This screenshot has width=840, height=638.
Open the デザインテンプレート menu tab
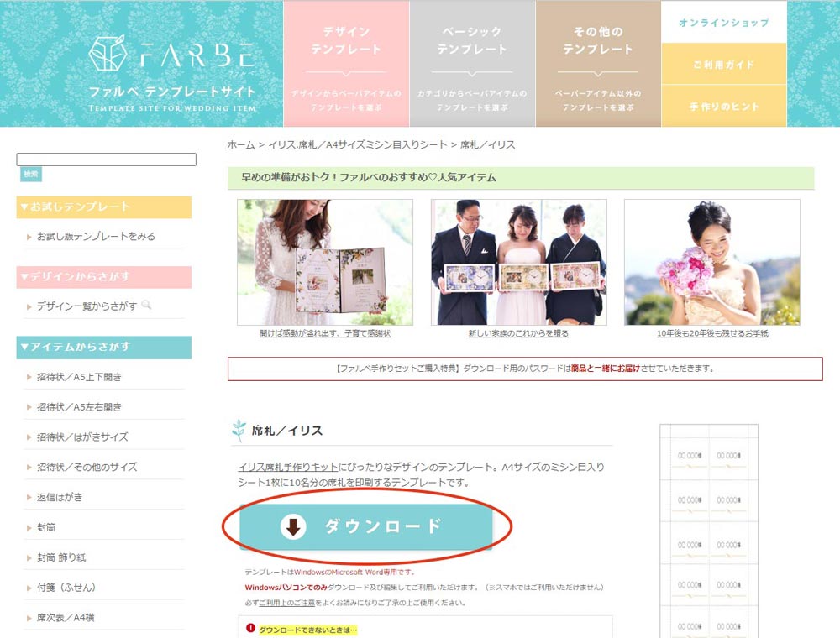click(x=346, y=64)
